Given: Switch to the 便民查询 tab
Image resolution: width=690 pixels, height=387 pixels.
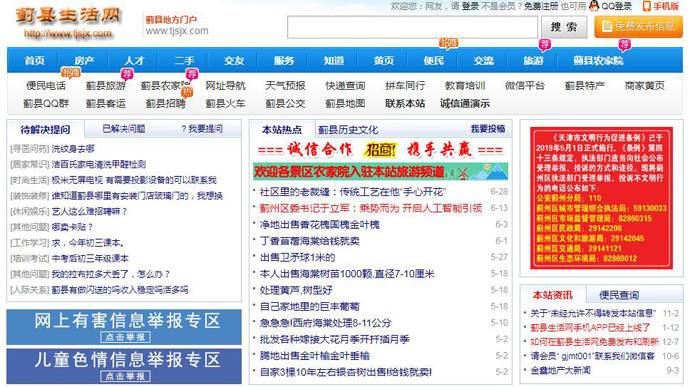Looking at the screenshot, I should click(619, 295).
